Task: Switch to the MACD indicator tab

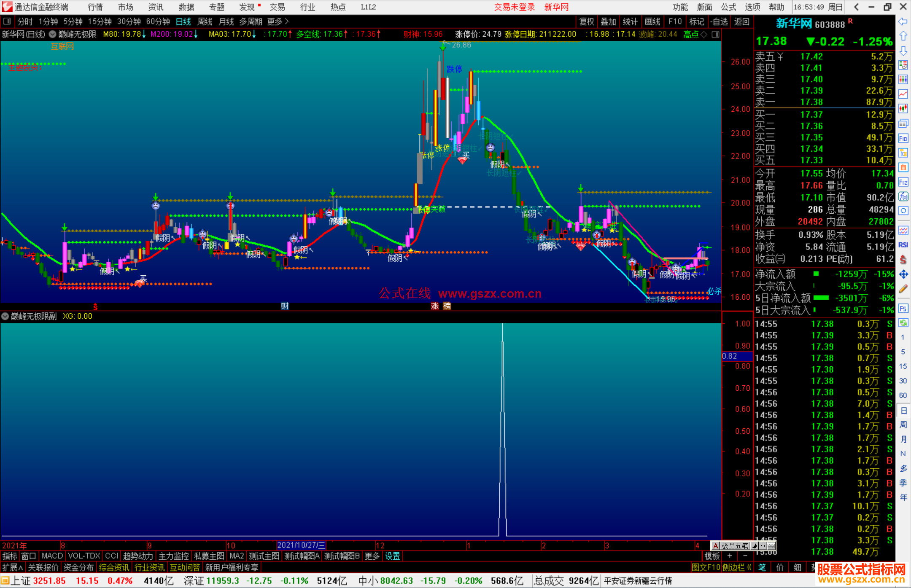Action: click(x=52, y=556)
